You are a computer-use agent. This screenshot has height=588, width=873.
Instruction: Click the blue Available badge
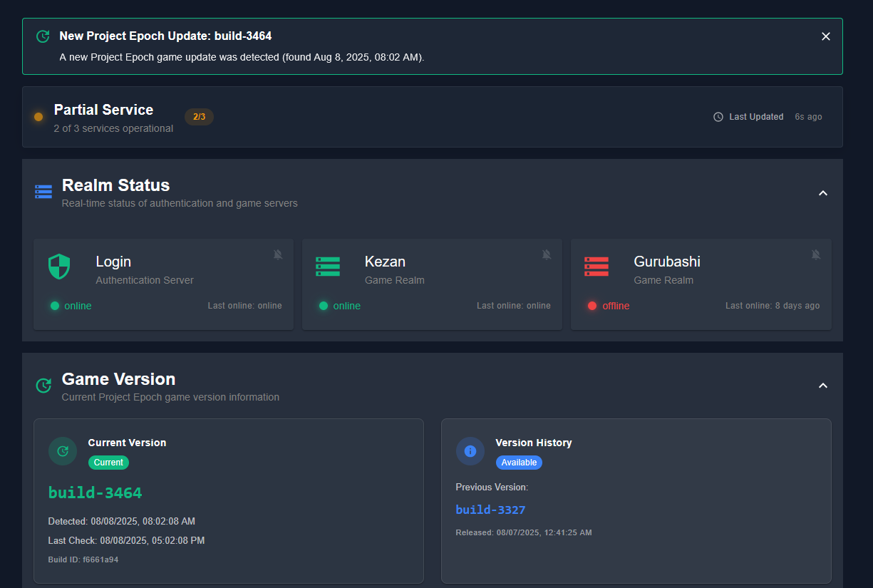coord(519,463)
